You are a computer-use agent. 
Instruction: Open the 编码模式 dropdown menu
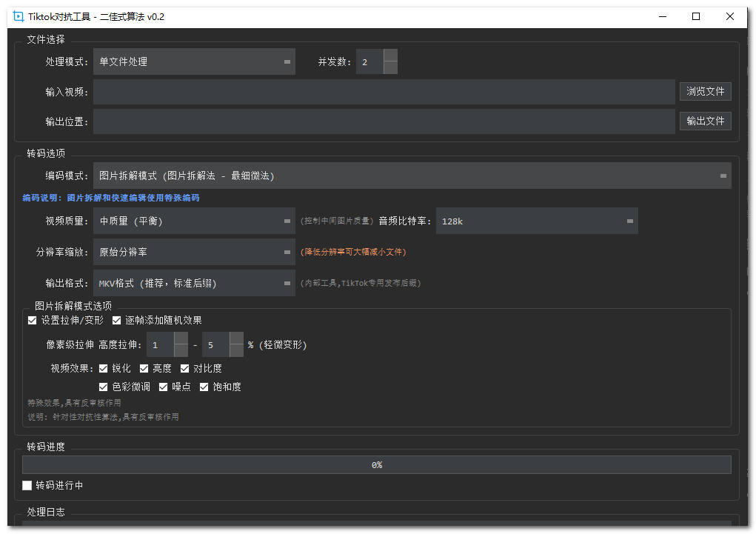tap(412, 176)
